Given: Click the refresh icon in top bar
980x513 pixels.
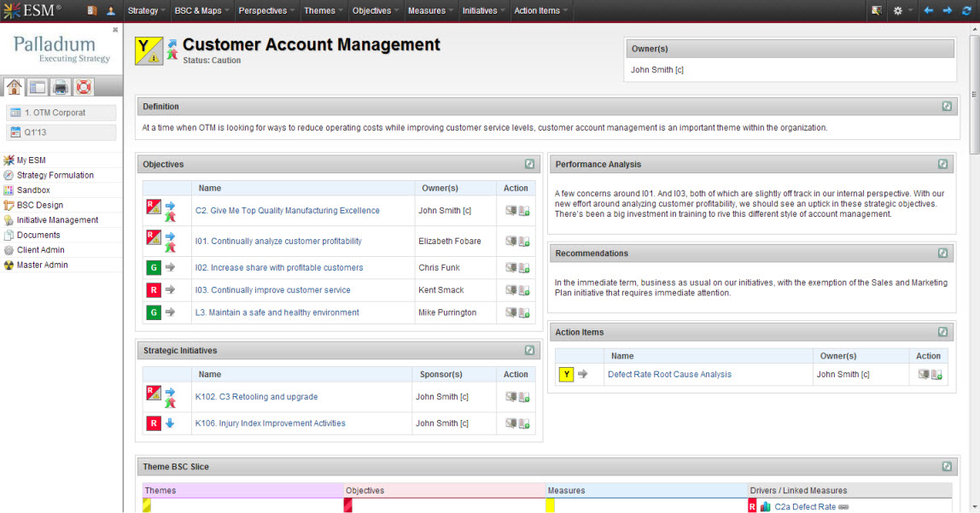Looking at the screenshot, I should pos(967,10).
